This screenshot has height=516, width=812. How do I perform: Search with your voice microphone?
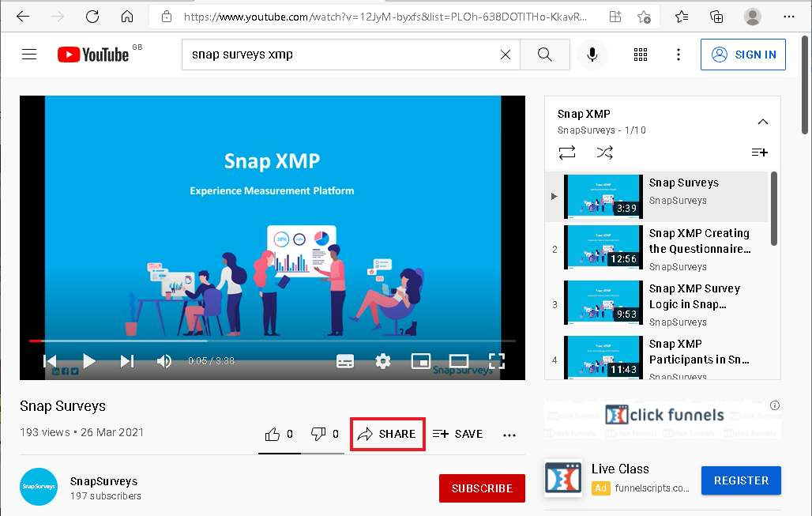tap(592, 55)
